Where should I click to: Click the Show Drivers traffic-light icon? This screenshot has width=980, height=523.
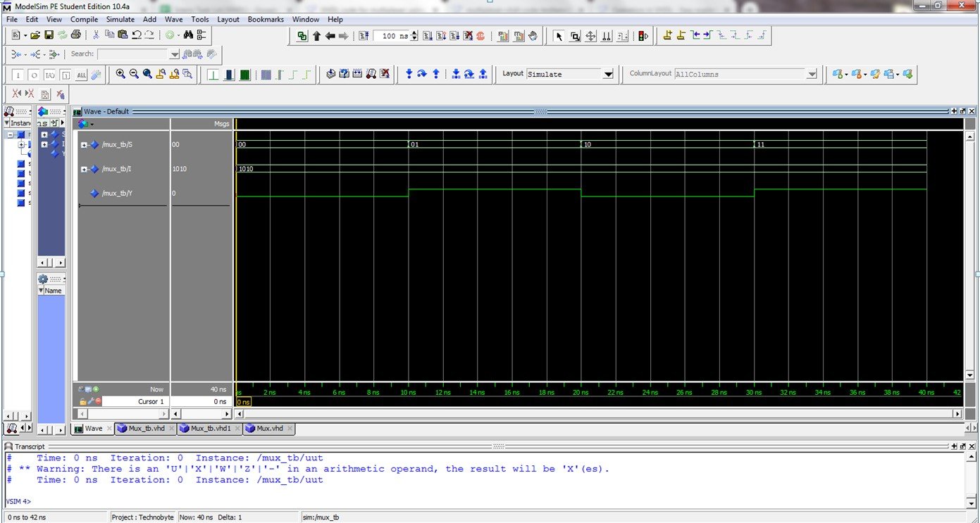pyautogui.click(x=643, y=36)
